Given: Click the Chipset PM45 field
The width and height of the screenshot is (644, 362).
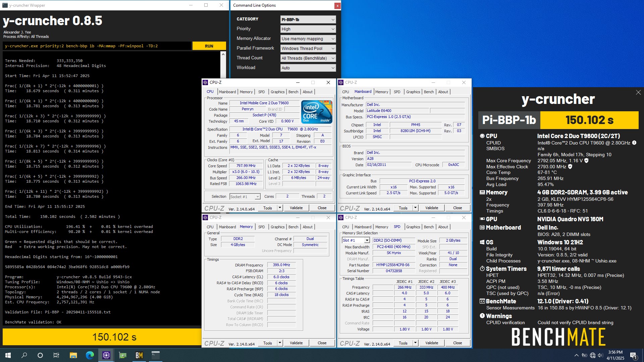Looking at the screenshot, I should coord(416,125).
